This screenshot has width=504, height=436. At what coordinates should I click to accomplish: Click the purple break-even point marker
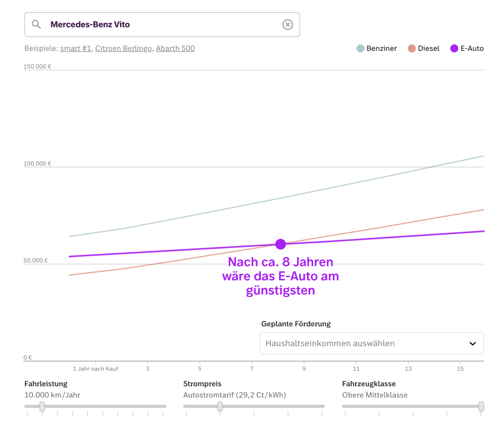280,244
